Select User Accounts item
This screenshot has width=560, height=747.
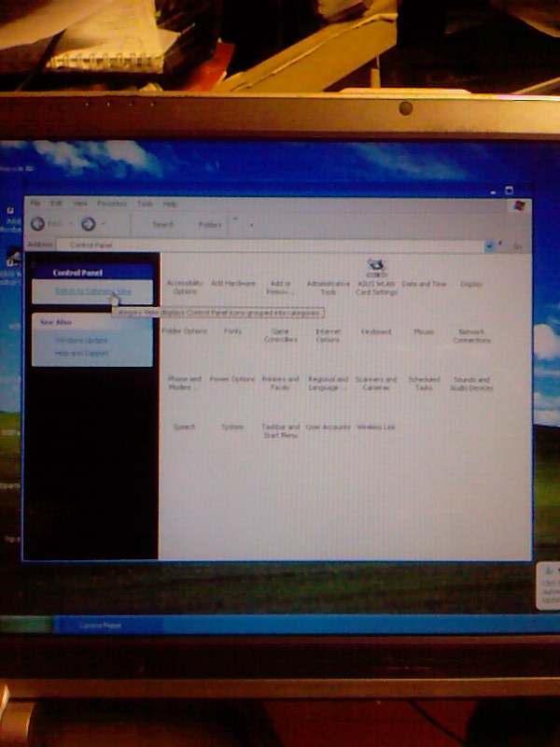coord(329,427)
